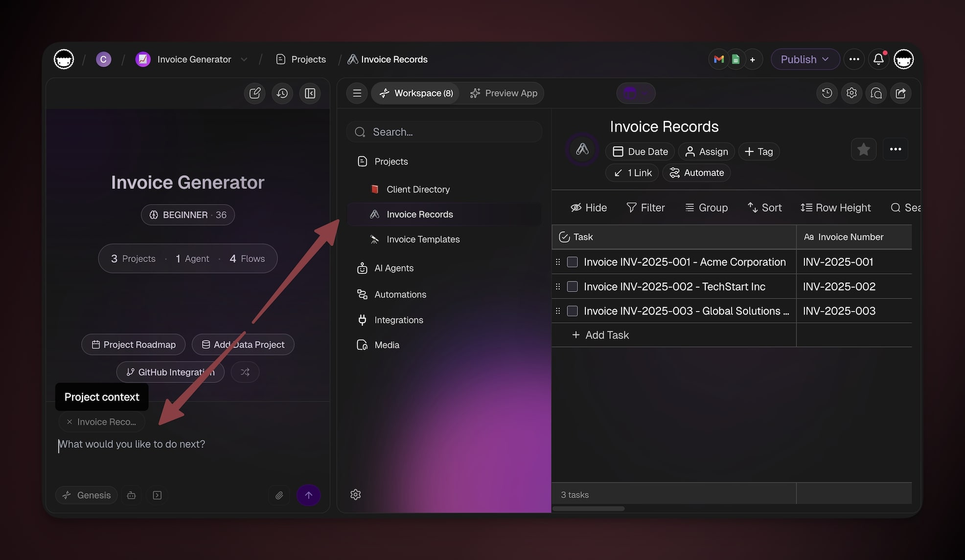Star the Invoice Records project

pos(863,149)
